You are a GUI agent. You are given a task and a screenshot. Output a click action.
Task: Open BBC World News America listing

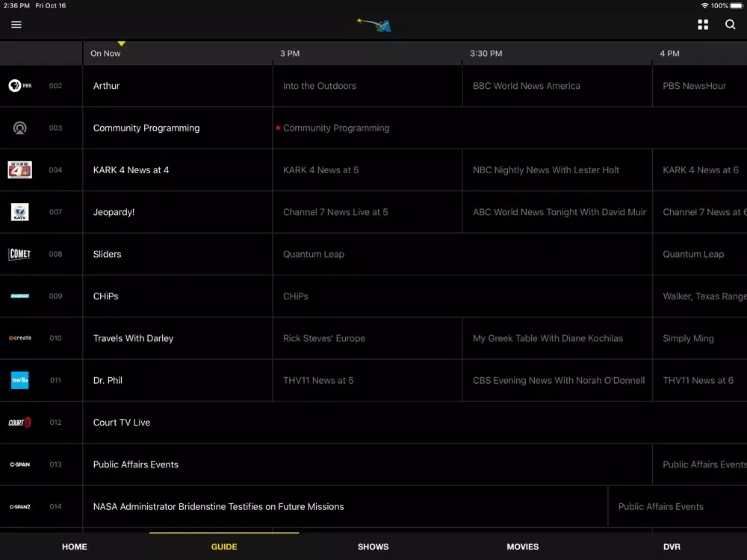click(557, 86)
